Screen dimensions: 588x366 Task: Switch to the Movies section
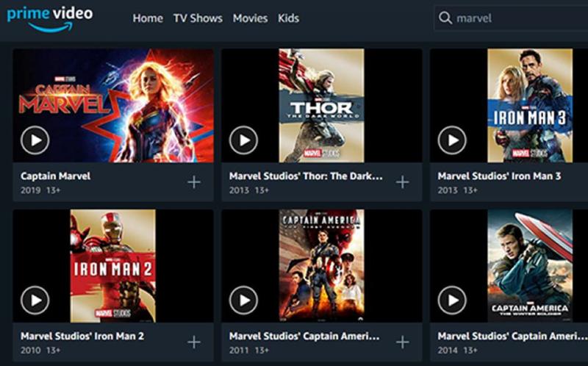[250, 18]
